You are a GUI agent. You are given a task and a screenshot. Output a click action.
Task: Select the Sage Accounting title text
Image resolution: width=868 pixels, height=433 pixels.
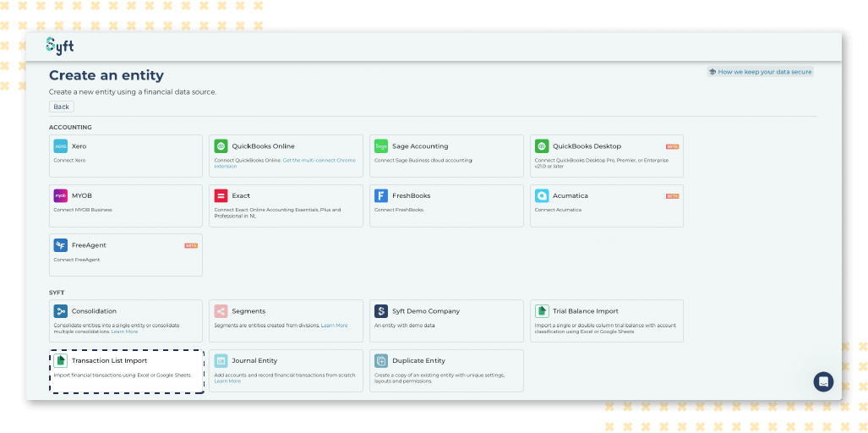point(420,146)
